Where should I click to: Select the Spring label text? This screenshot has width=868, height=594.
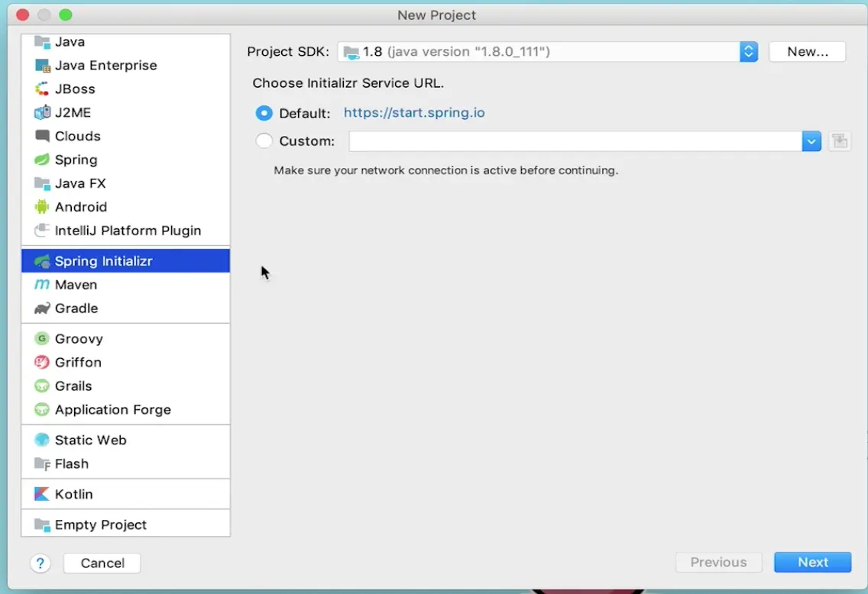point(76,160)
